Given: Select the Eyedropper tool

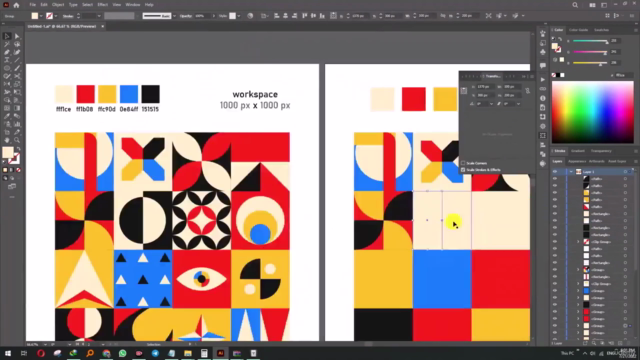Looking at the screenshot, I should [x=7, y=116].
